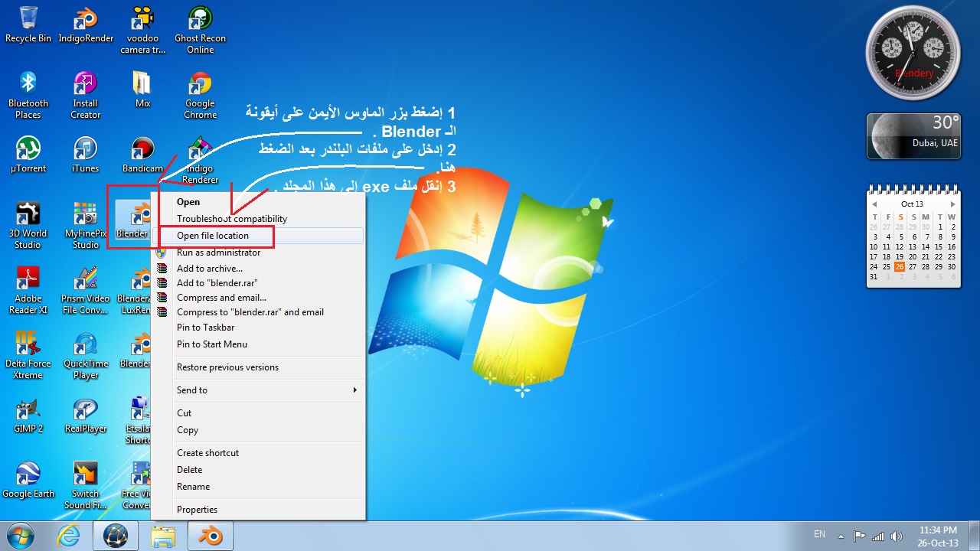Choose Create shortcut
Image resolution: width=980 pixels, height=551 pixels.
tap(259, 453)
